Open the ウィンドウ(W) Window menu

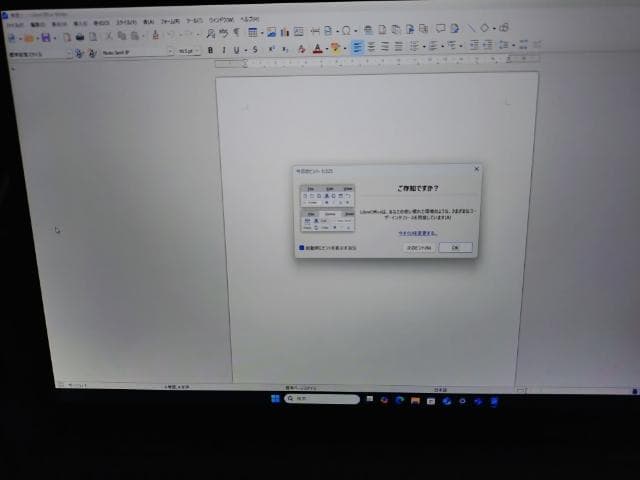[221, 20]
